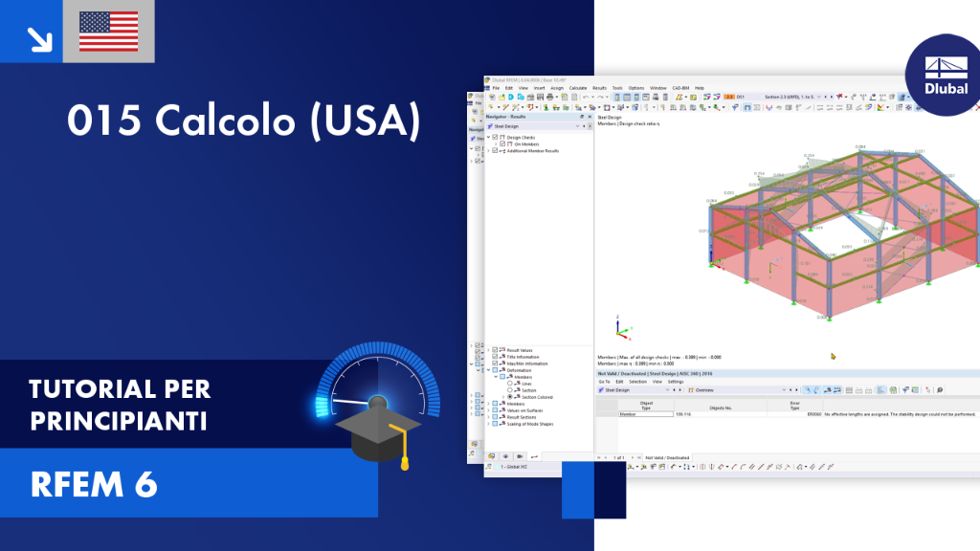Click the Settings menu in results table
This screenshot has height=551, width=980.
coord(676,382)
